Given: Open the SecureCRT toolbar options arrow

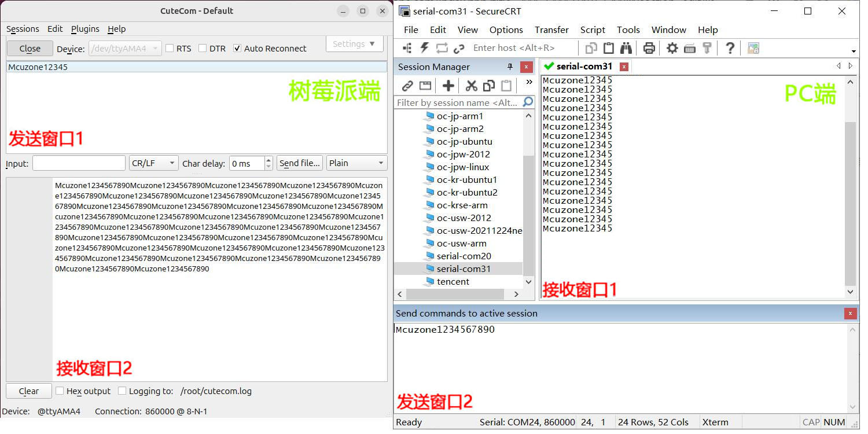Looking at the screenshot, I should pos(854,52).
